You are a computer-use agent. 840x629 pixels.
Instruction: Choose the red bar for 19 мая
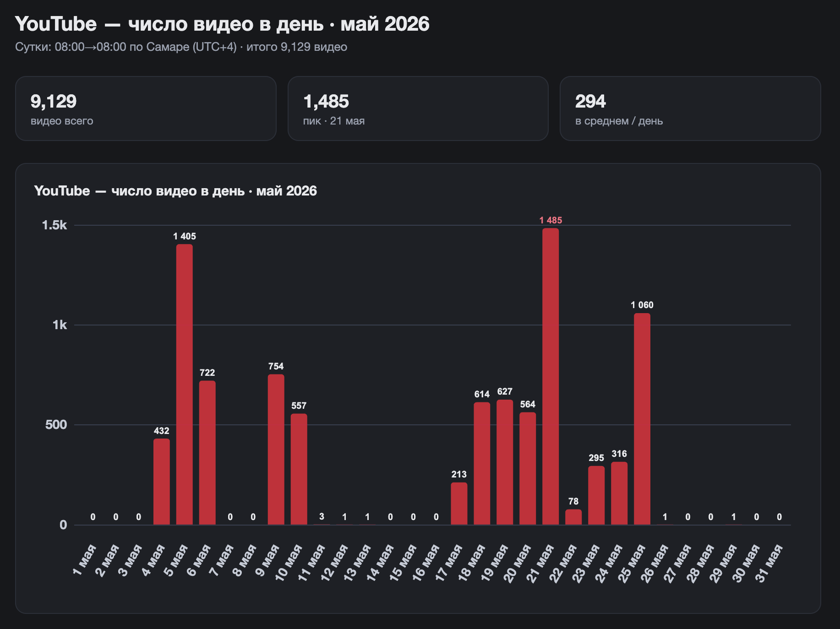coord(505,462)
